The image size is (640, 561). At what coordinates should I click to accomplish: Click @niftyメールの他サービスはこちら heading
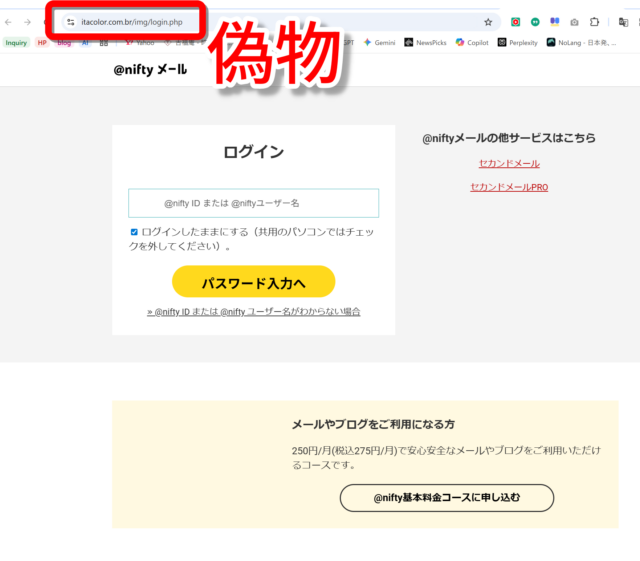click(x=509, y=138)
